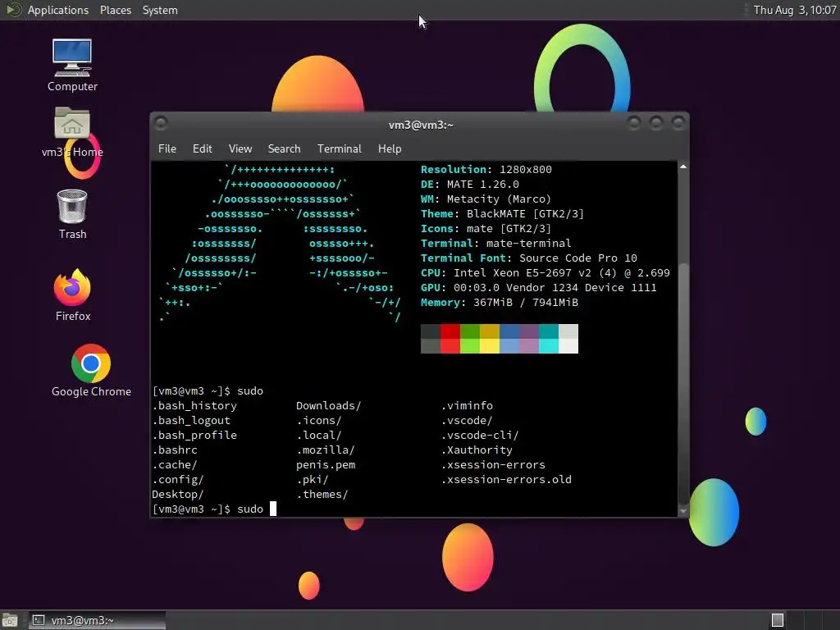Click the MATE logo icon in top panel
The height and width of the screenshot is (630, 840).
13,10
